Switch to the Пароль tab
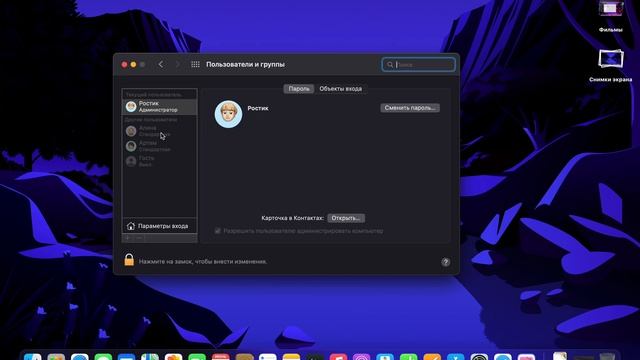 [x=299, y=89]
